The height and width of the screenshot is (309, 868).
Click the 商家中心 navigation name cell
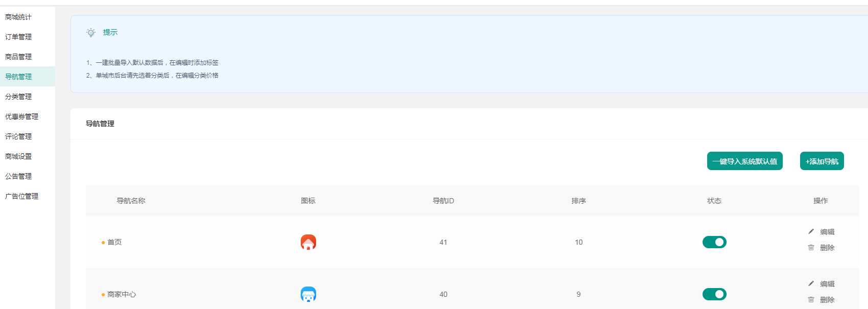coord(122,294)
